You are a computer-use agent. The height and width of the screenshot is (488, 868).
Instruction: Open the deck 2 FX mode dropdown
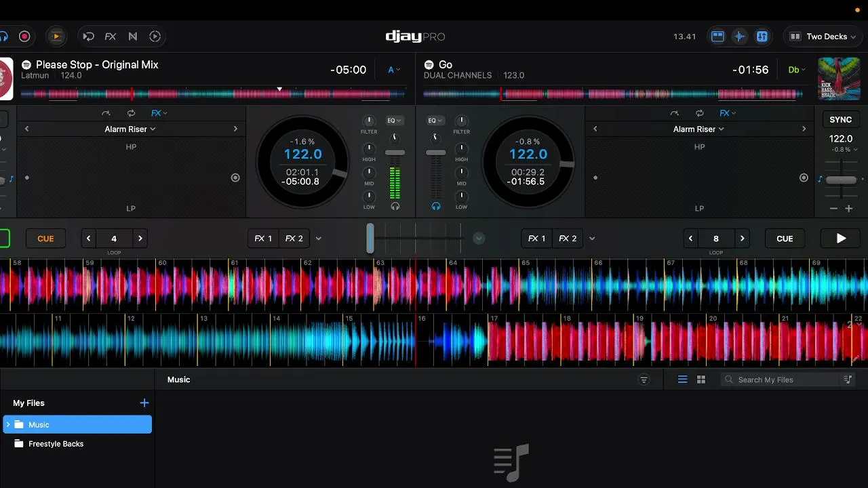click(728, 113)
